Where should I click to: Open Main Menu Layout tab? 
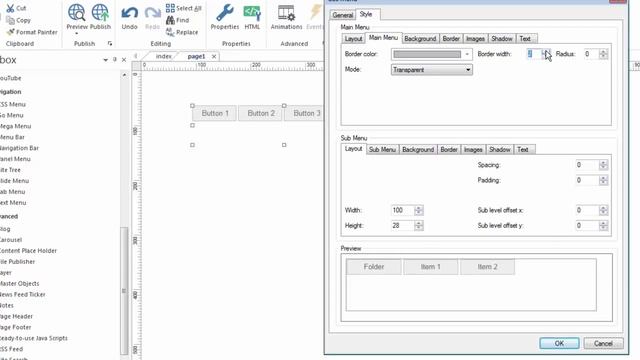pyautogui.click(x=353, y=38)
